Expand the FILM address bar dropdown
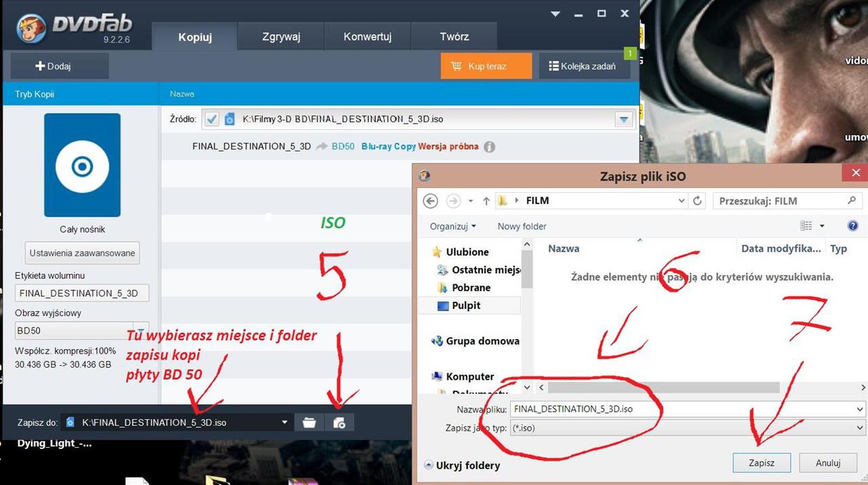 682,201
